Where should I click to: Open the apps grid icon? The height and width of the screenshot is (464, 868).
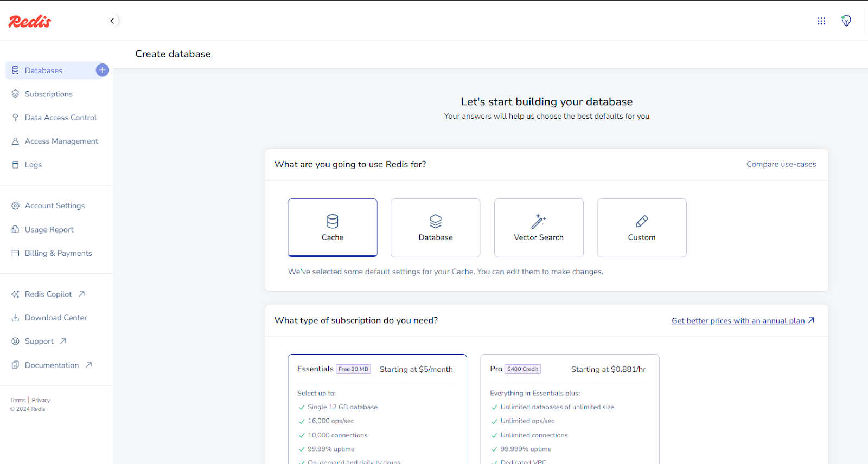[821, 21]
